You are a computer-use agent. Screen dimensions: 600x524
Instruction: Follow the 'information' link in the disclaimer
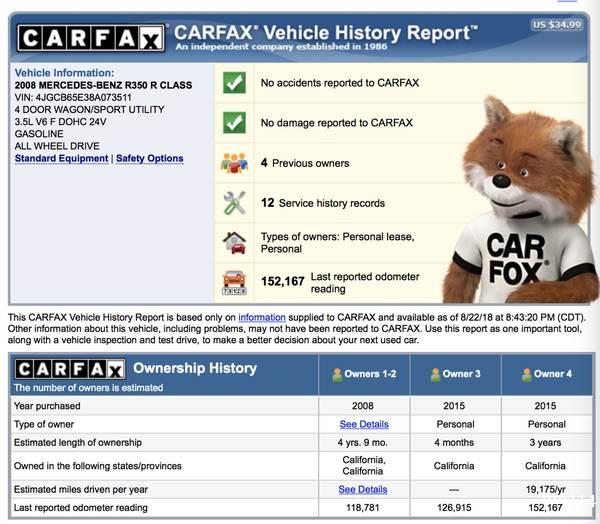[x=262, y=317]
